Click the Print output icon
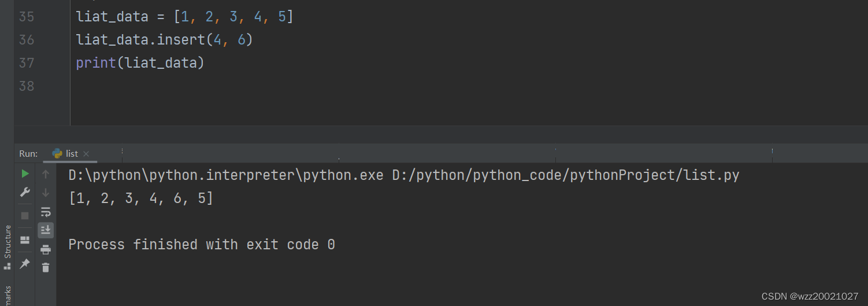 point(46,249)
